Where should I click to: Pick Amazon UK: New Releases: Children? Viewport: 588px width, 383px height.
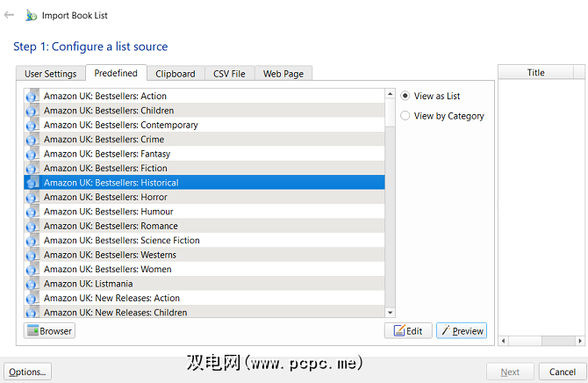point(204,312)
